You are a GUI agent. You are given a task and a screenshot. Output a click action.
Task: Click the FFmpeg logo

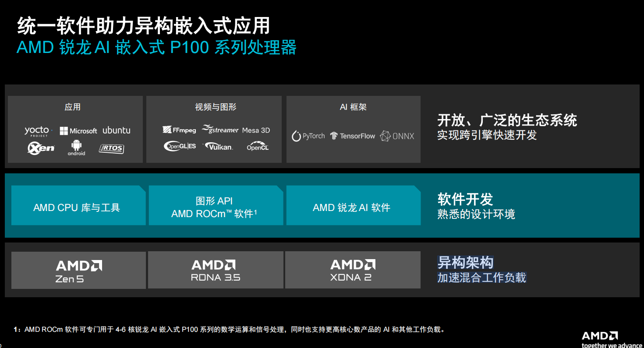(179, 130)
